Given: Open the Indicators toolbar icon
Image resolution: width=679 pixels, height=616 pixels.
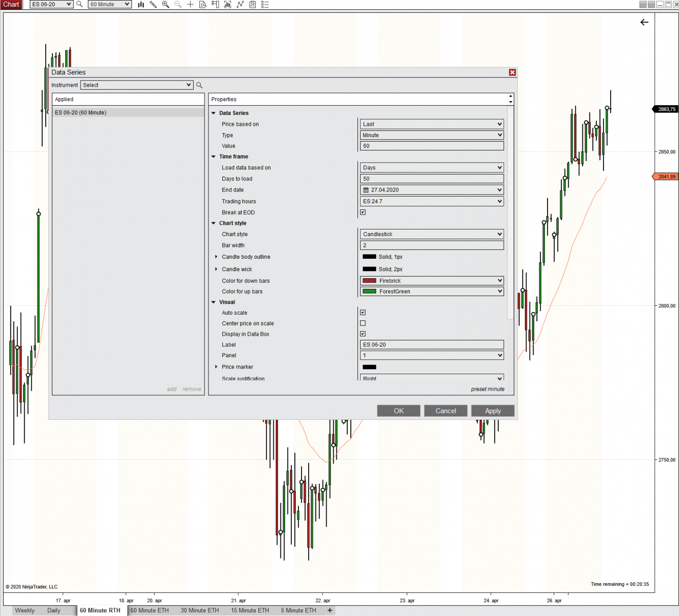Looking at the screenshot, I should pyautogui.click(x=228, y=4).
